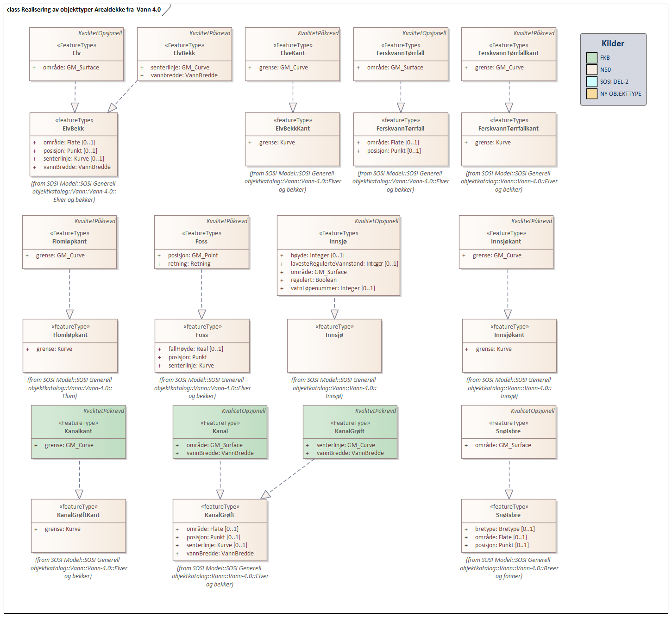Select the green FKB legend color swatch
672x617 pixels.
pos(591,58)
